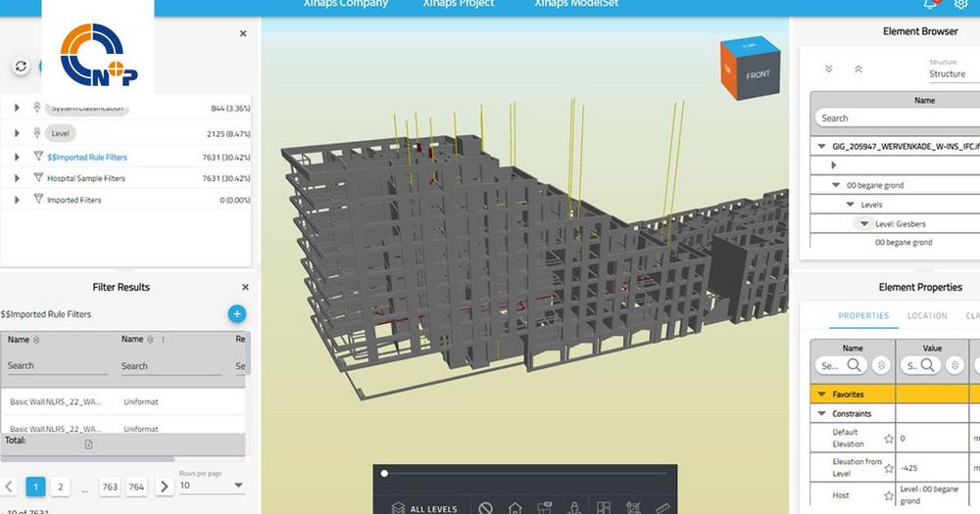Click the refresh filters icon
Screen dimensions: 980x514
pos(21,67)
